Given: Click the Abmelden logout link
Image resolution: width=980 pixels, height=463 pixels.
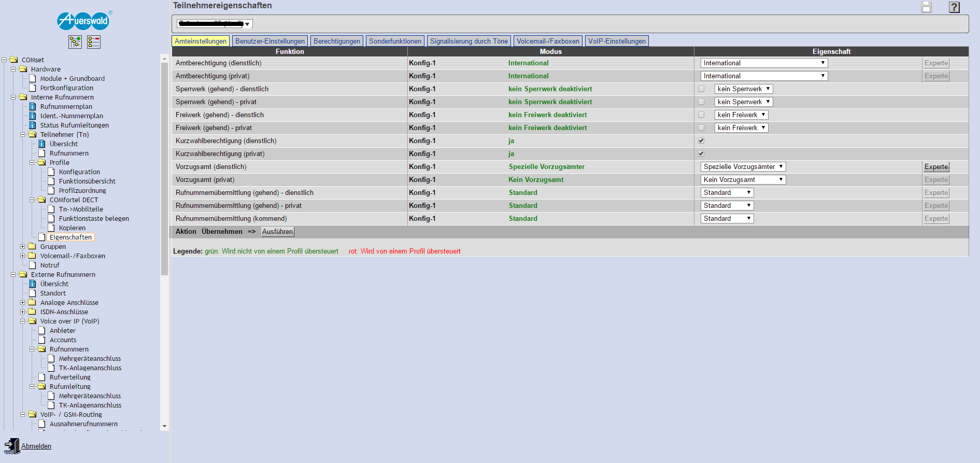Looking at the screenshot, I should coord(36,446).
